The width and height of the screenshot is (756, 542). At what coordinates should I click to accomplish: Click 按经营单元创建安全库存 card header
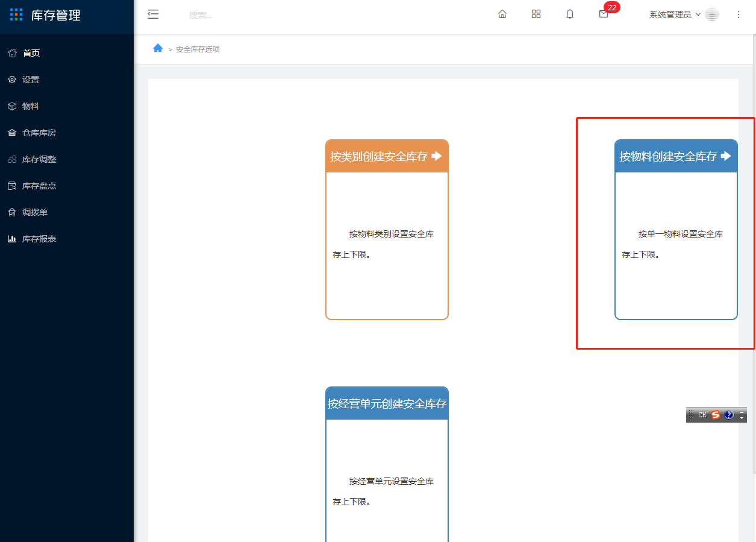click(387, 403)
